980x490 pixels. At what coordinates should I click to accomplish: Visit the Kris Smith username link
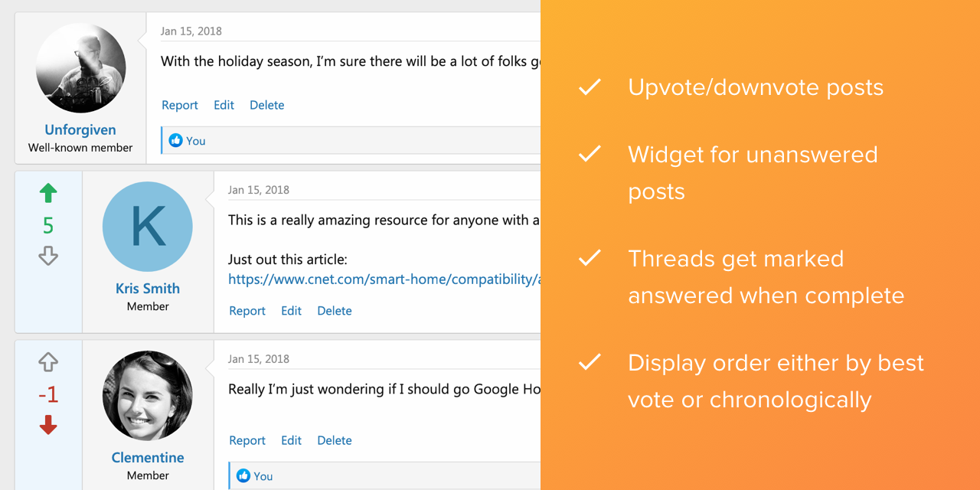coord(148,289)
